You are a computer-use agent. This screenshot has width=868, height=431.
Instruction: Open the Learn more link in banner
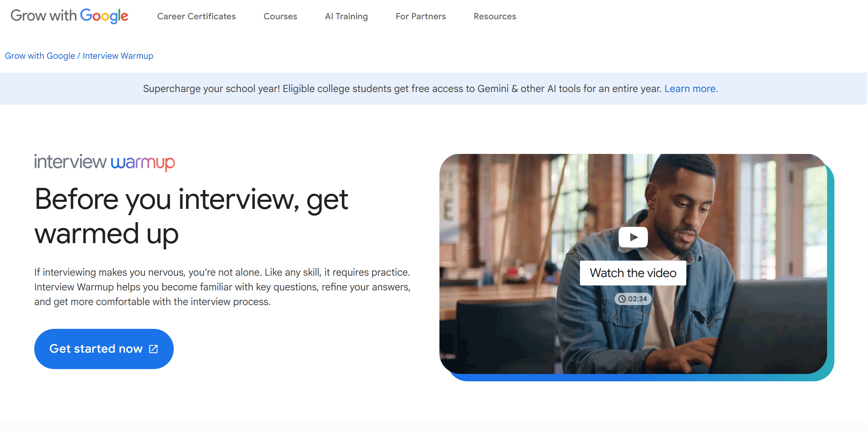tap(691, 89)
